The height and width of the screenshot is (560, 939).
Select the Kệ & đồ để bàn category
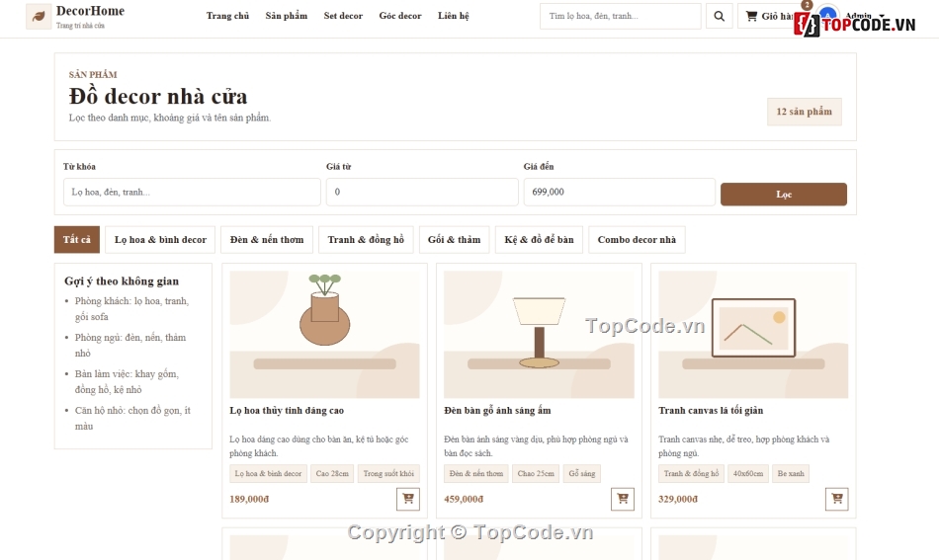pos(539,239)
